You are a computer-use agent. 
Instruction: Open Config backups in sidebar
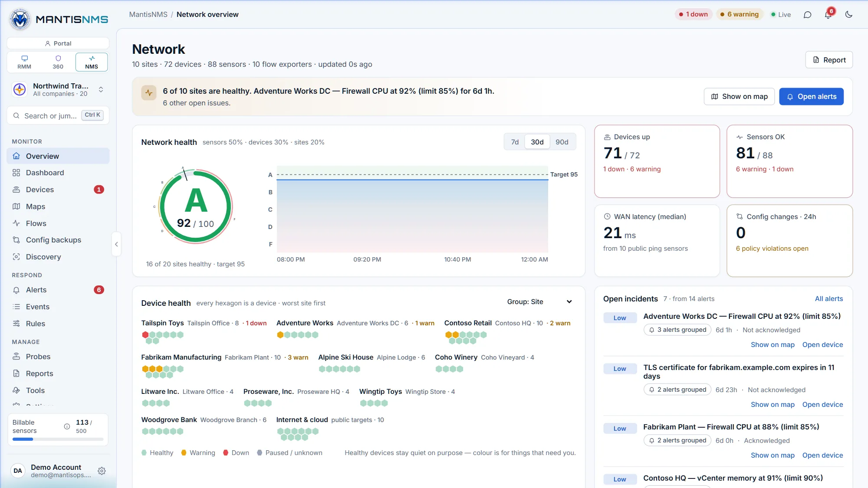tap(58, 240)
